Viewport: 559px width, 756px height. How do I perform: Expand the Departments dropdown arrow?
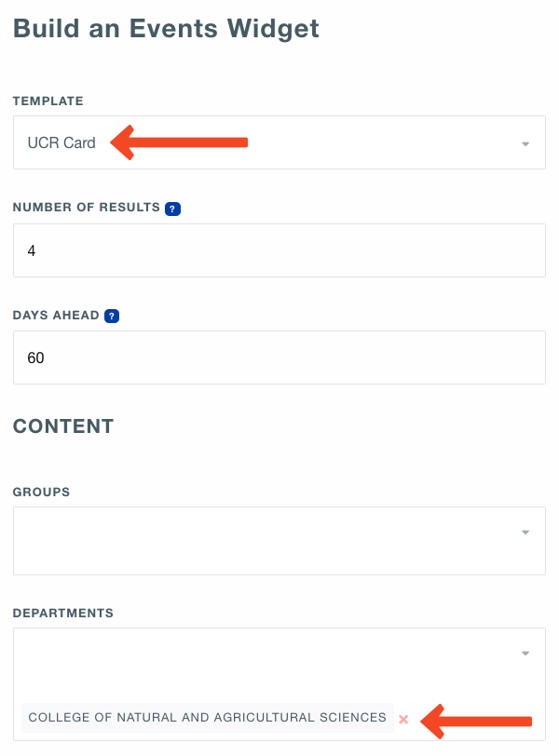pos(525,654)
